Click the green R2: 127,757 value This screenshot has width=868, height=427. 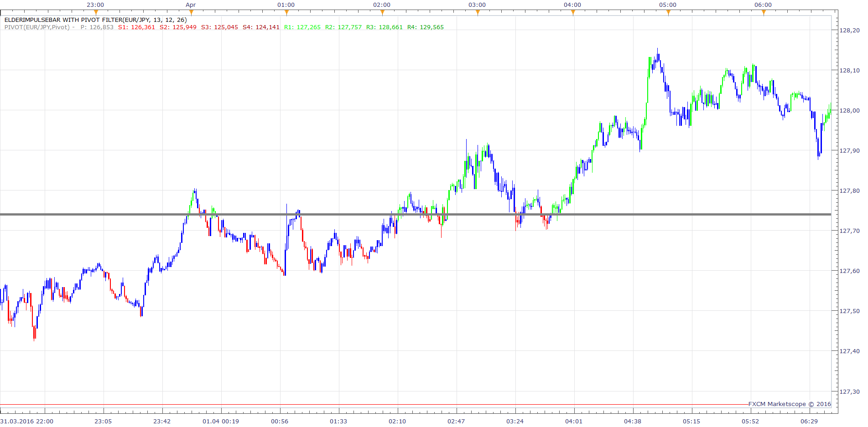pos(343,27)
